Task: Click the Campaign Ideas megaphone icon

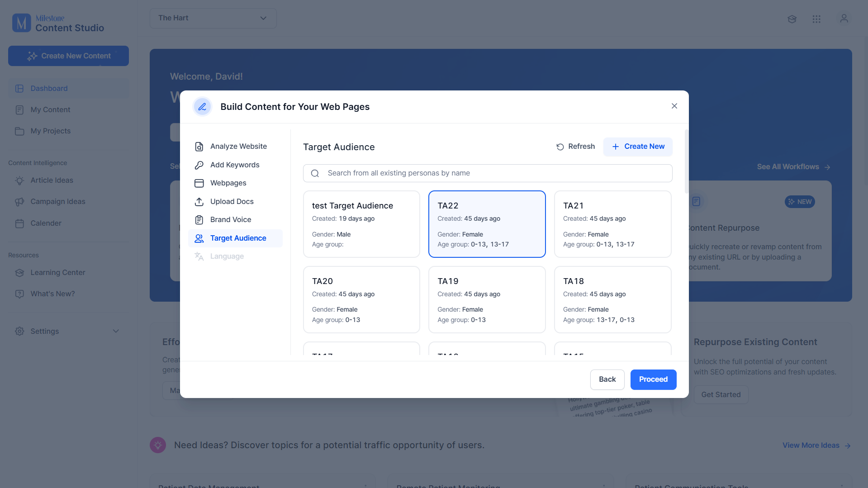Action: point(19,202)
